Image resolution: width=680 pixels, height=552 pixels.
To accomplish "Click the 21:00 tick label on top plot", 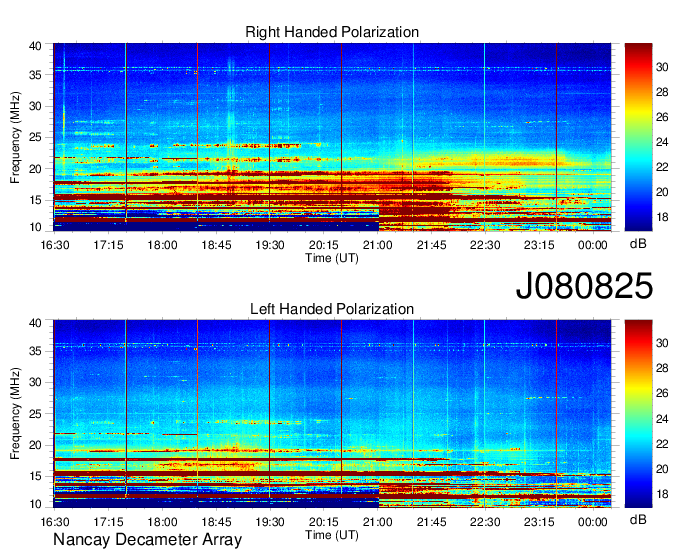I will [377, 245].
